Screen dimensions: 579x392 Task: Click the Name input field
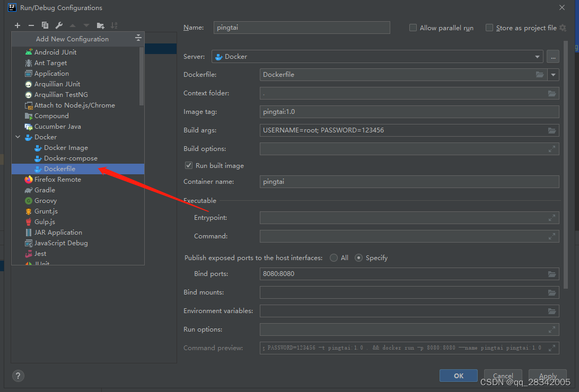(x=302, y=28)
